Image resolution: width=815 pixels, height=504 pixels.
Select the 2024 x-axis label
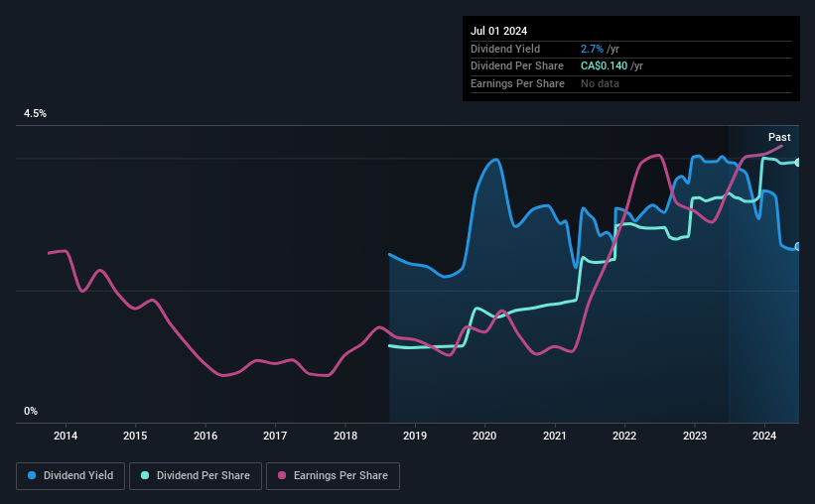pyautogui.click(x=764, y=436)
